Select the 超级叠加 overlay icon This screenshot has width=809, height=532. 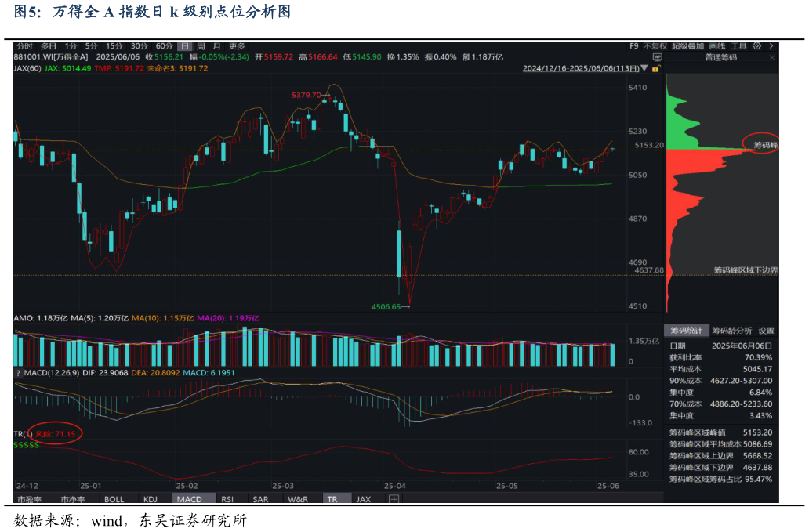click(x=687, y=45)
